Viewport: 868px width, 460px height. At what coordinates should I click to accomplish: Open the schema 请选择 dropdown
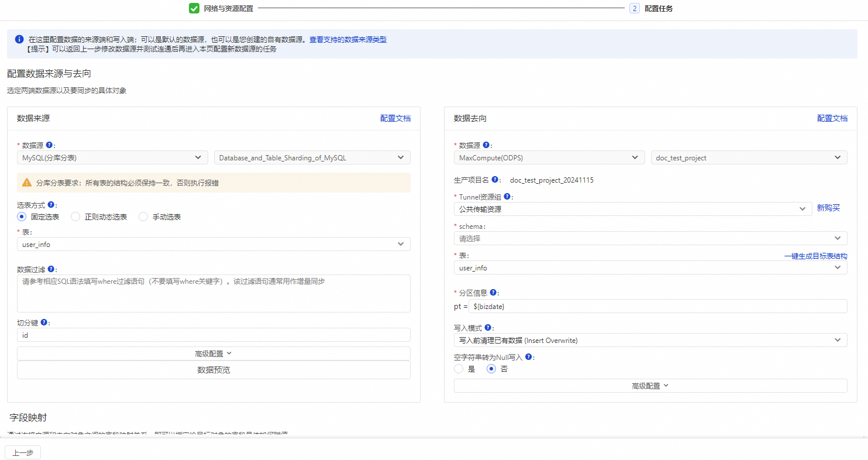point(650,238)
